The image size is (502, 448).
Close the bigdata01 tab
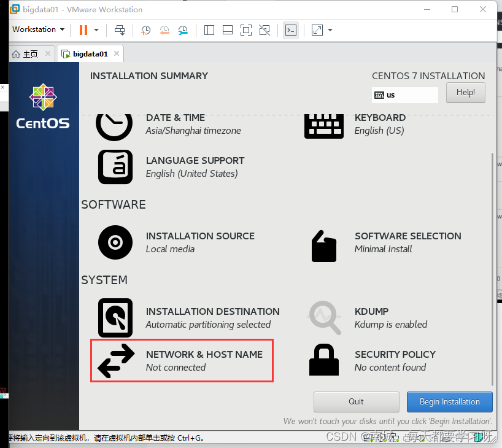tap(117, 53)
